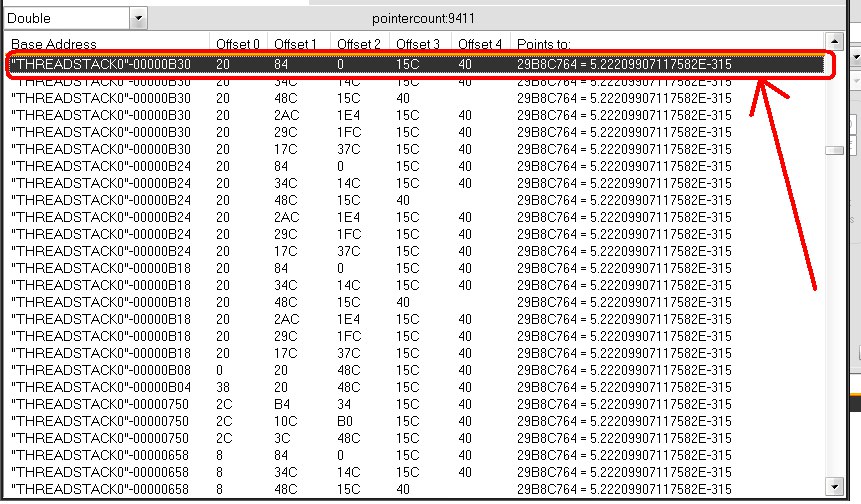
Task: Click the pointer list scroll down arrow
Action: pyautogui.click(x=833, y=494)
